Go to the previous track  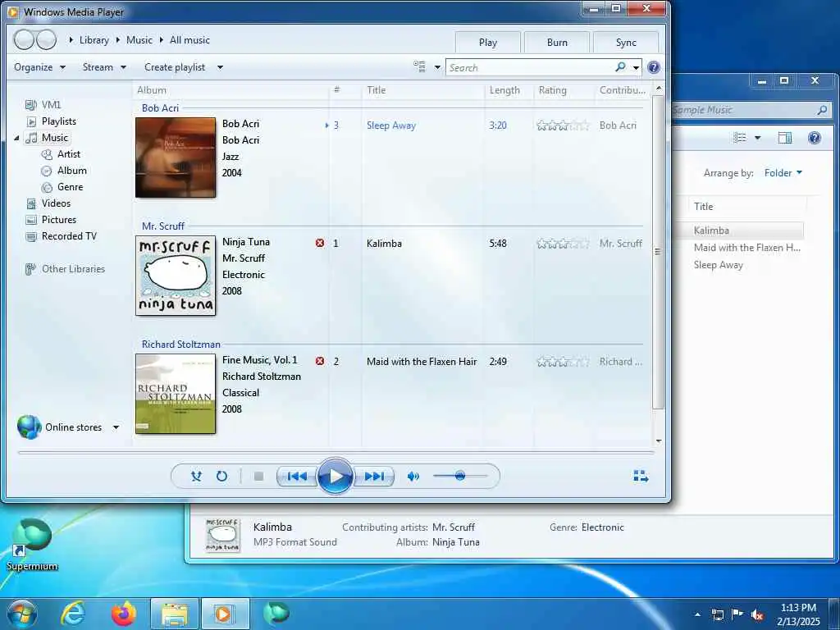pos(297,477)
